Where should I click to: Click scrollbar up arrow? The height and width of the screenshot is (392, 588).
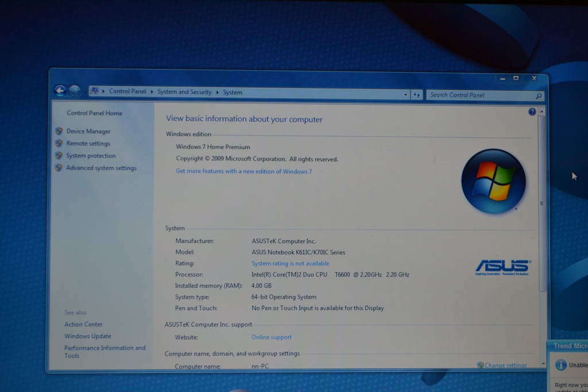click(x=541, y=112)
